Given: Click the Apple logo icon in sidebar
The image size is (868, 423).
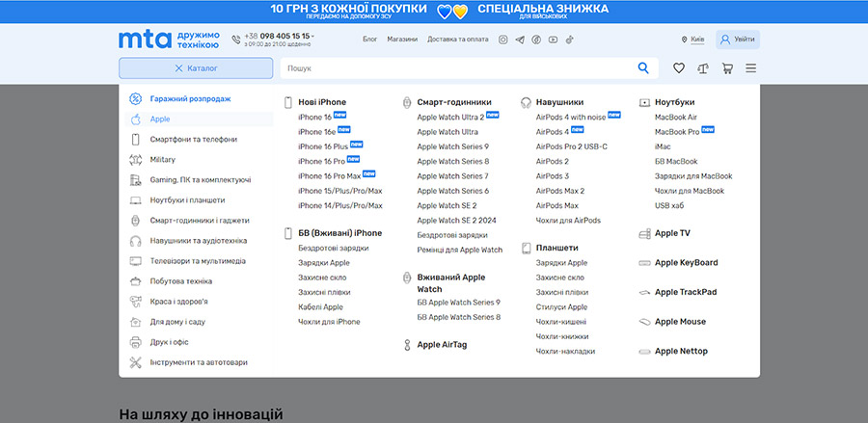Looking at the screenshot, I should (136, 119).
